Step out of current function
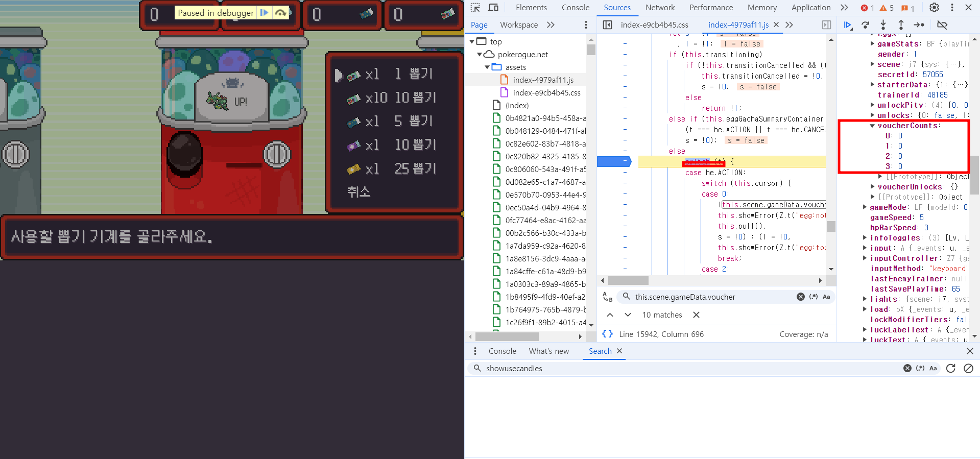 point(901,25)
